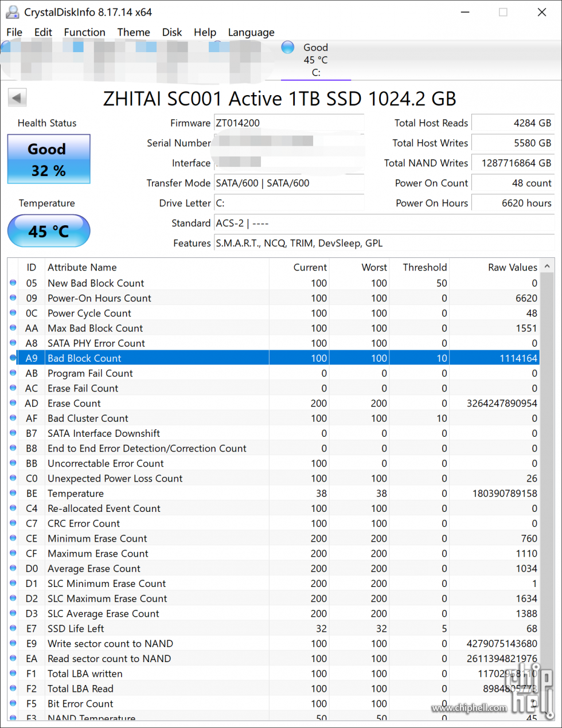Image resolution: width=562 pixels, height=728 pixels.
Task: Sort by the Attribute Name column header
Action: (82, 267)
